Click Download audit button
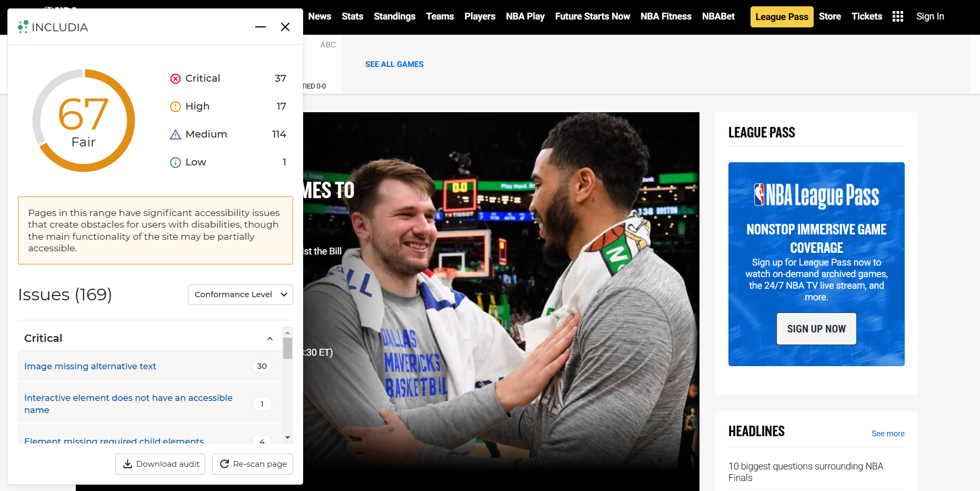Viewport: 980px width, 491px height. 161,464
